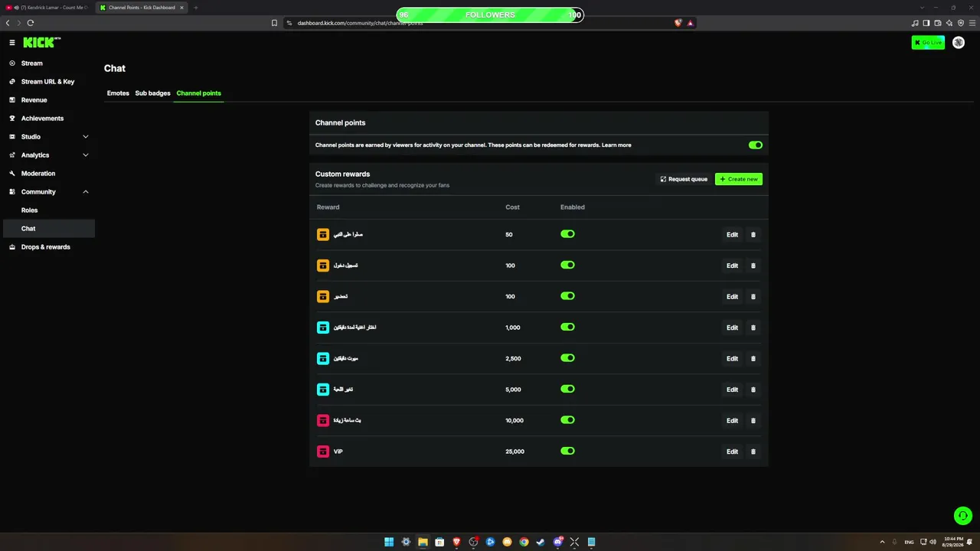Open Stream URL & Key page

(47, 82)
